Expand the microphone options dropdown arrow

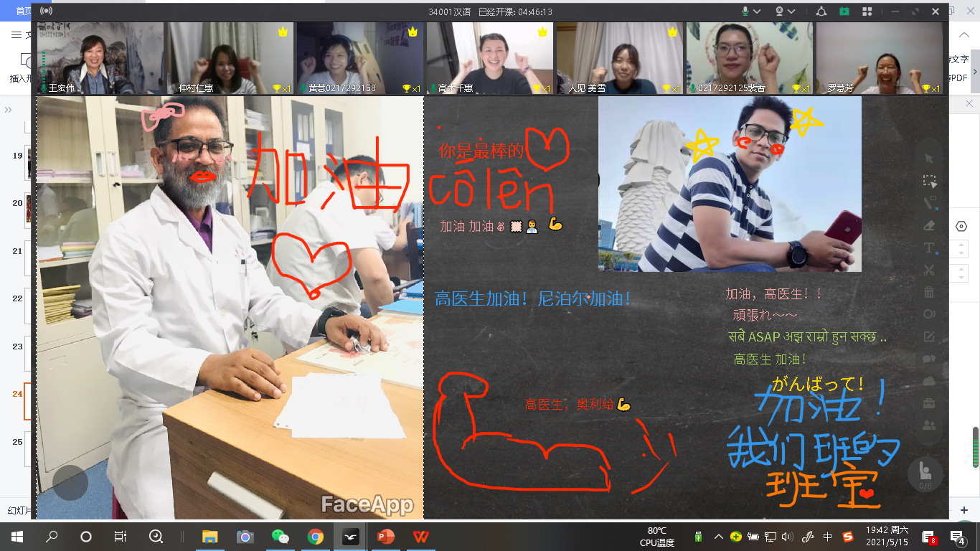(758, 11)
